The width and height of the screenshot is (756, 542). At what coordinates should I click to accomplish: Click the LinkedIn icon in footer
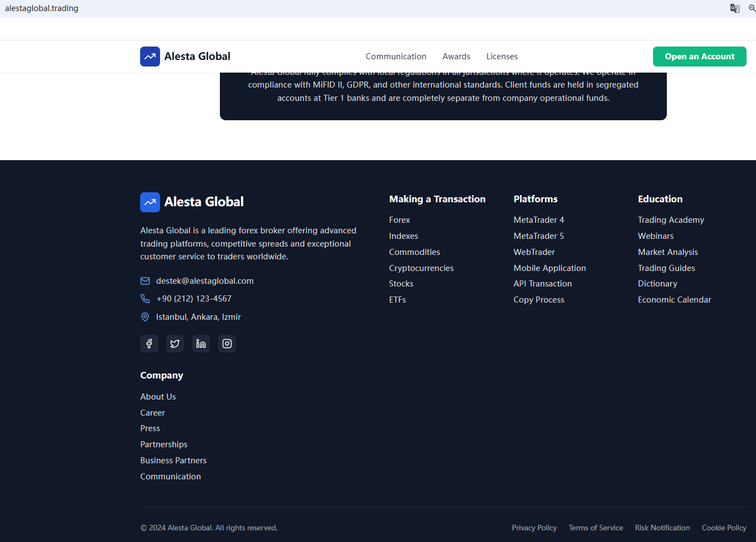(x=201, y=344)
